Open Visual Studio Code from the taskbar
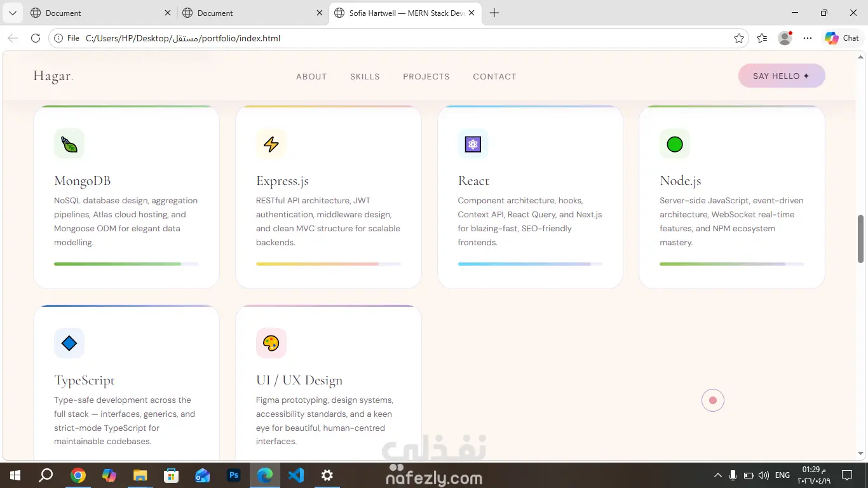The image size is (868, 488). (x=295, y=475)
